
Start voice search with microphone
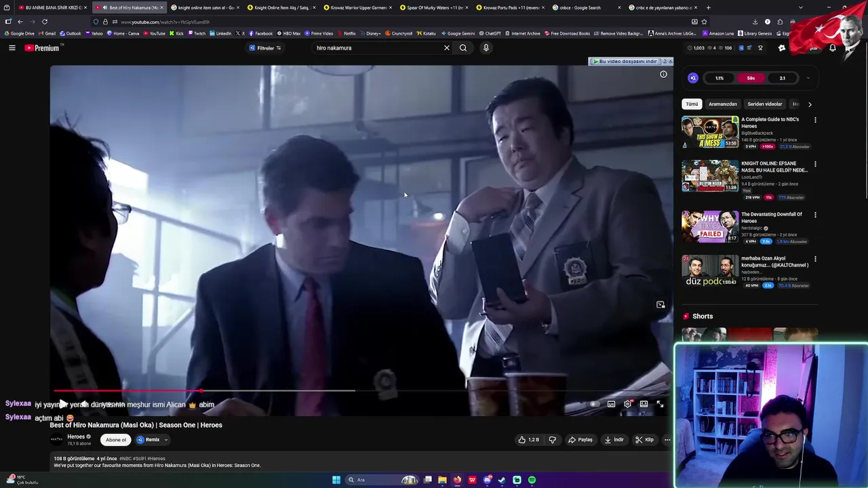coord(486,48)
